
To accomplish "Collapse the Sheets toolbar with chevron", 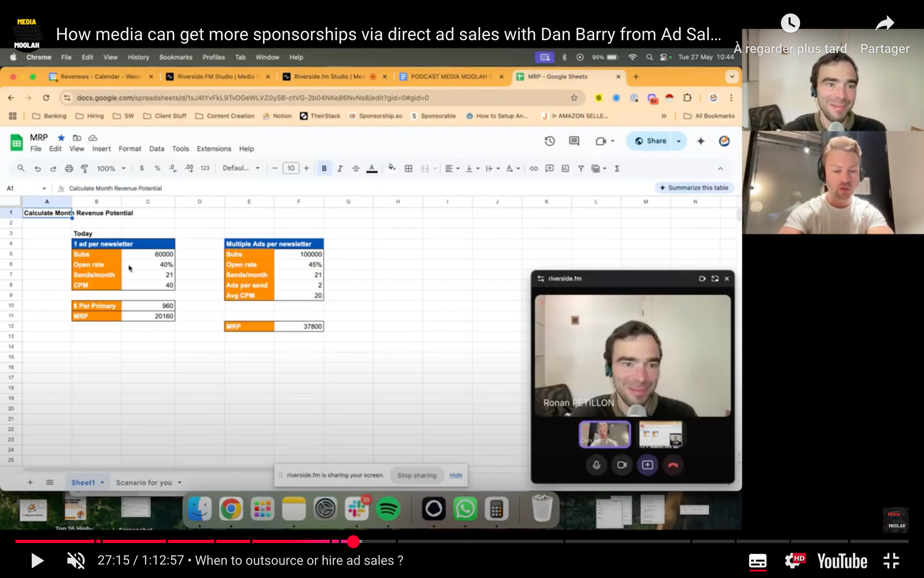I will click(x=720, y=169).
